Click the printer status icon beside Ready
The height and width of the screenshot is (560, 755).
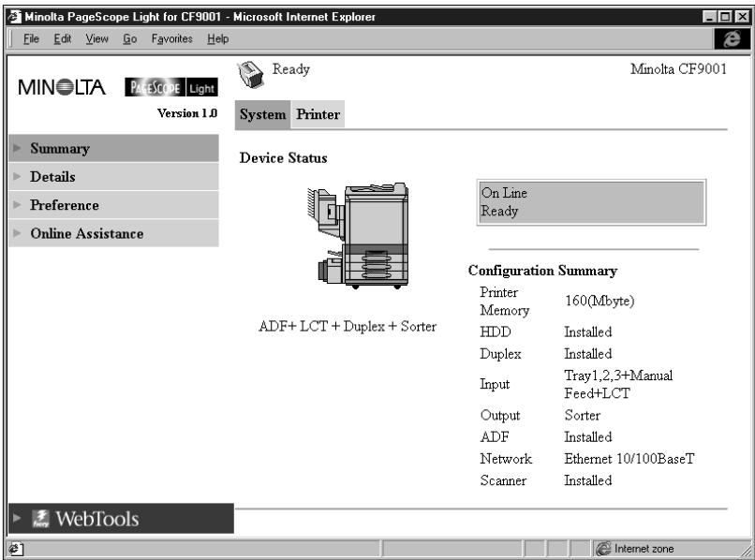point(250,75)
